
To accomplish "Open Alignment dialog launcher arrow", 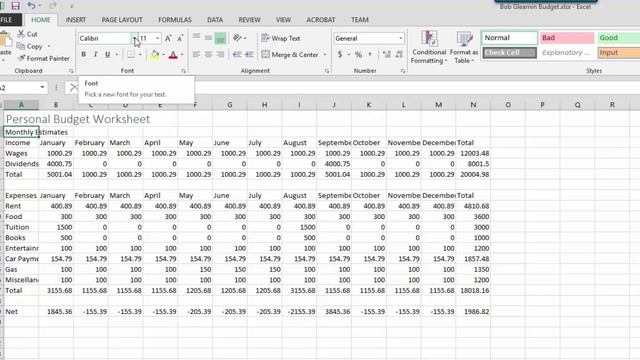I will (x=327, y=71).
